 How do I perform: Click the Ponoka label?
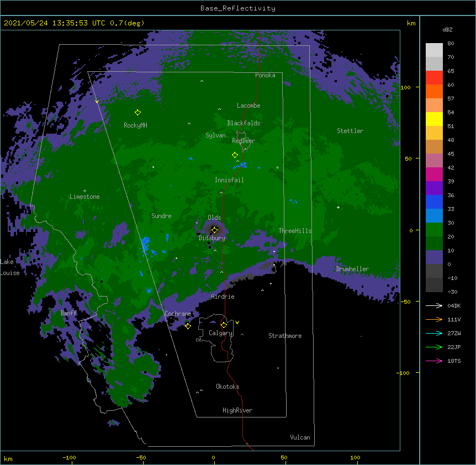click(x=265, y=75)
